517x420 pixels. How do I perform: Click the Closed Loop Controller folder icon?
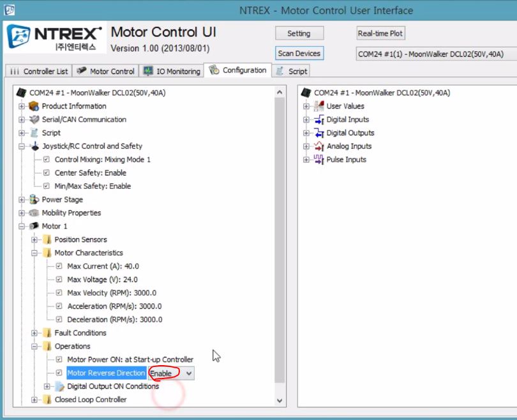47,400
